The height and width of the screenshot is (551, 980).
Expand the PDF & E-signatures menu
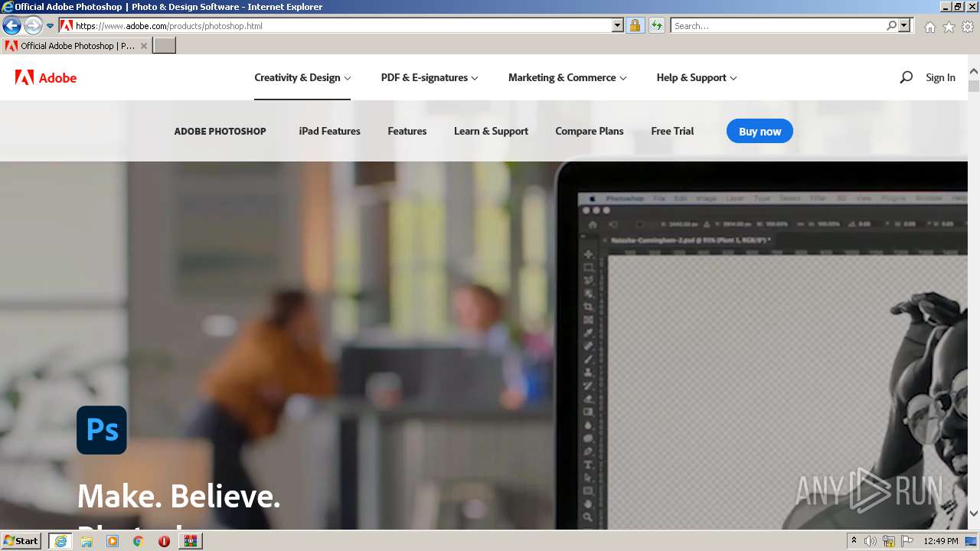pyautogui.click(x=430, y=77)
